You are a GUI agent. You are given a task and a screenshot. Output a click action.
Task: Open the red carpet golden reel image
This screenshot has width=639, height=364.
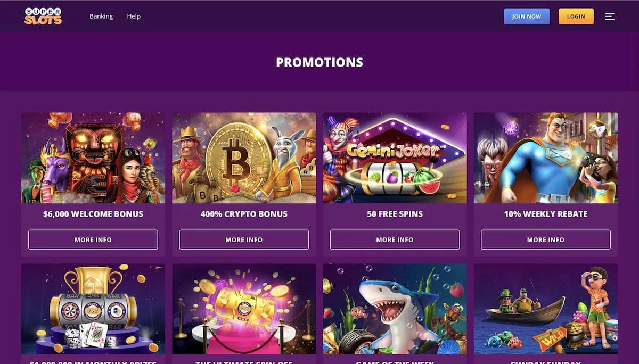(x=244, y=309)
